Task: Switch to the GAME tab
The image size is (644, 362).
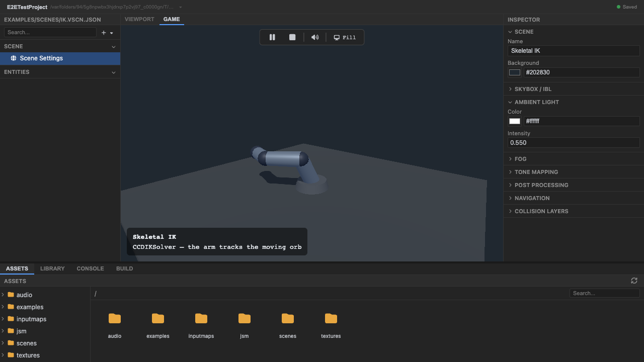Action: (x=172, y=19)
